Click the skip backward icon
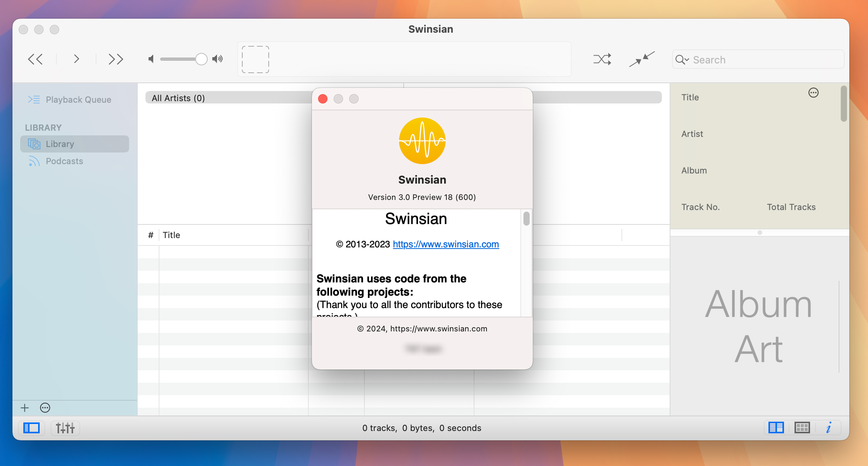Screen dimensions: 868x466 click(x=36, y=58)
